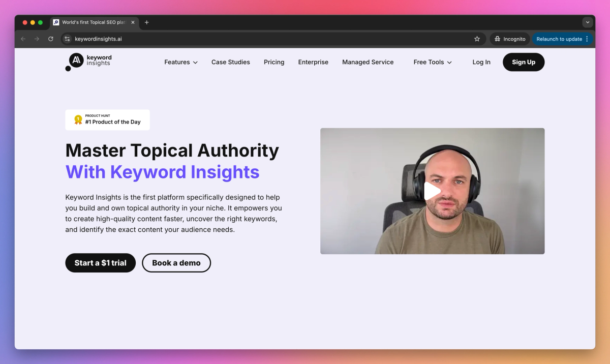This screenshot has width=610, height=364.
Task: Go back to the previous page
Action: tap(23, 39)
